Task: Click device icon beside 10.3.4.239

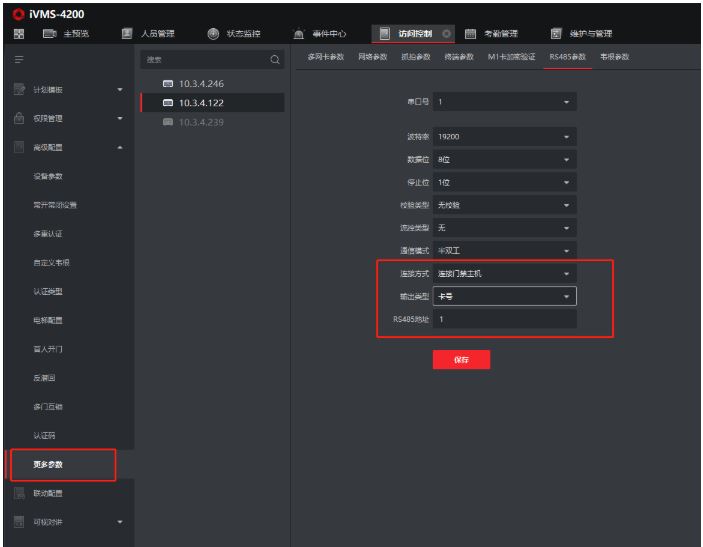Action: click(168, 122)
